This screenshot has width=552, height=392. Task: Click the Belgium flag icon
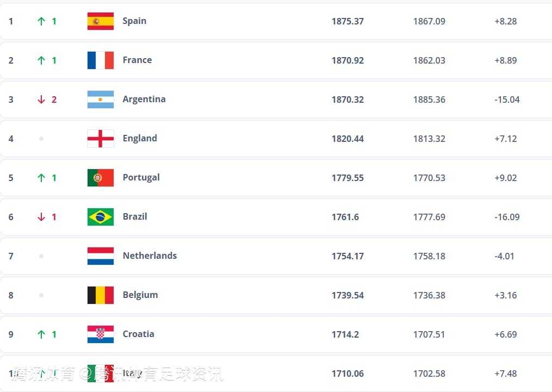(x=101, y=295)
